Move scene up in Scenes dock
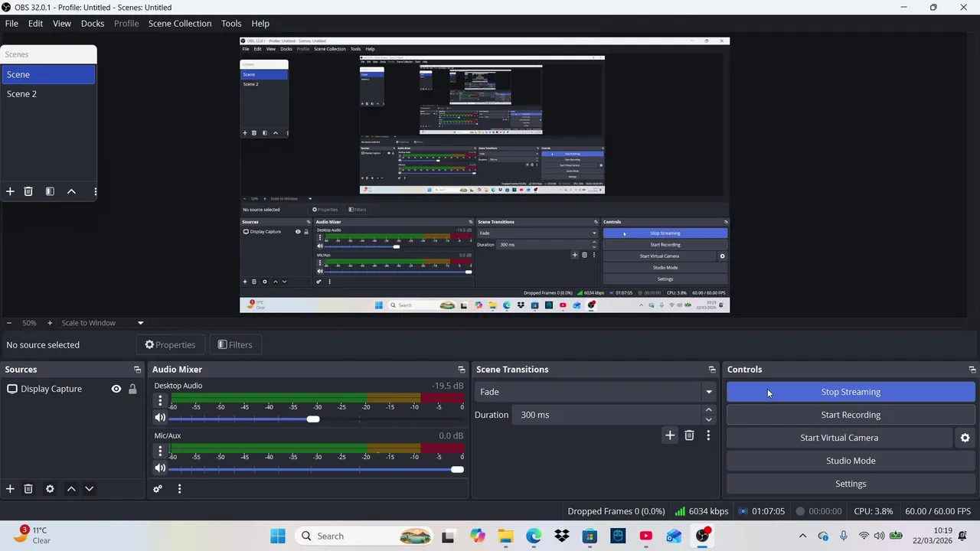Screen dimensions: 980x551 click(x=71, y=191)
